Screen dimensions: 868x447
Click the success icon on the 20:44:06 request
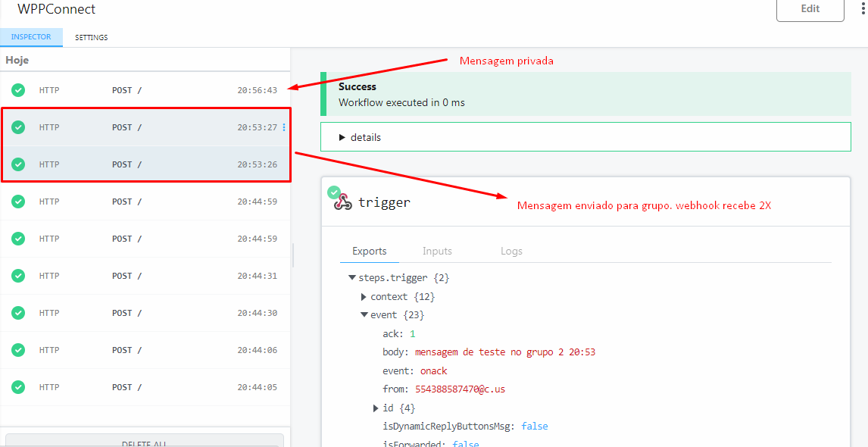17,350
